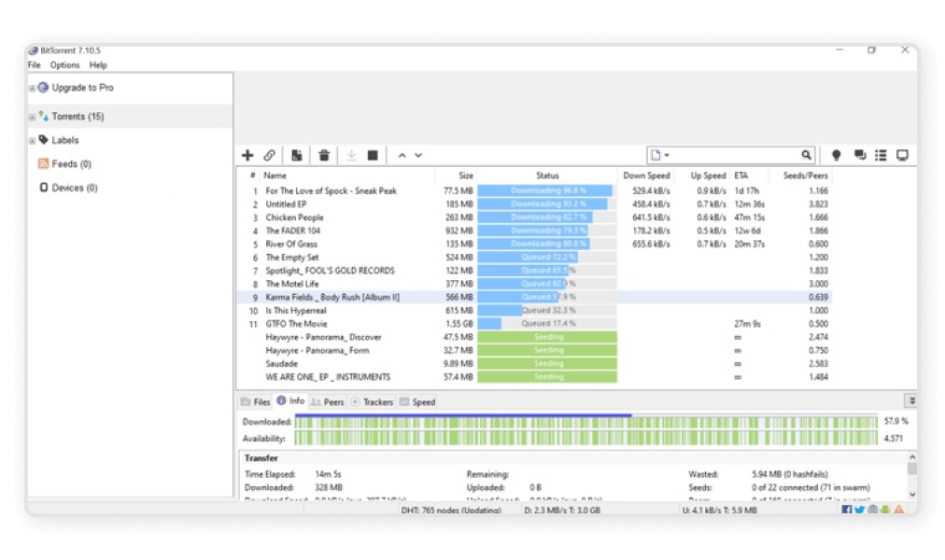945x560 pixels.
Task: Select The Empty Set torrent row
Action: pos(533,257)
